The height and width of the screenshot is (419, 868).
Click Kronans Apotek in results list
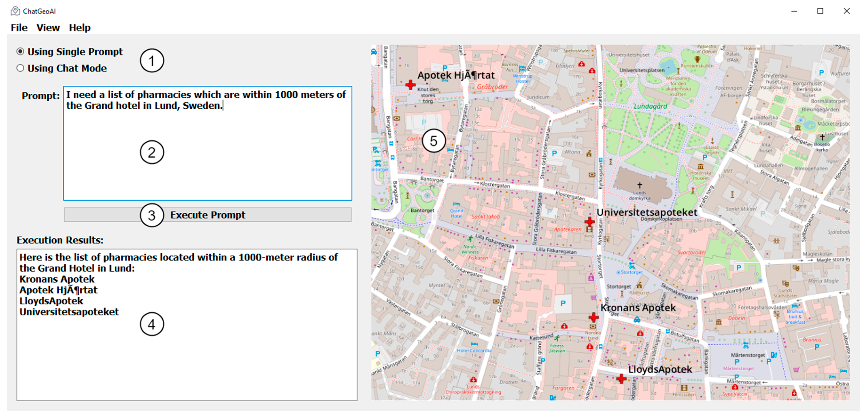pyautogui.click(x=57, y=279)
